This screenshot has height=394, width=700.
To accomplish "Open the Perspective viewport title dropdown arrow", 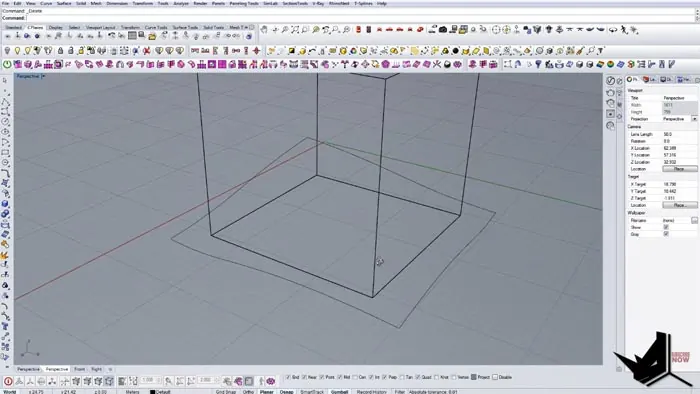I will click(x=43, y=76).
